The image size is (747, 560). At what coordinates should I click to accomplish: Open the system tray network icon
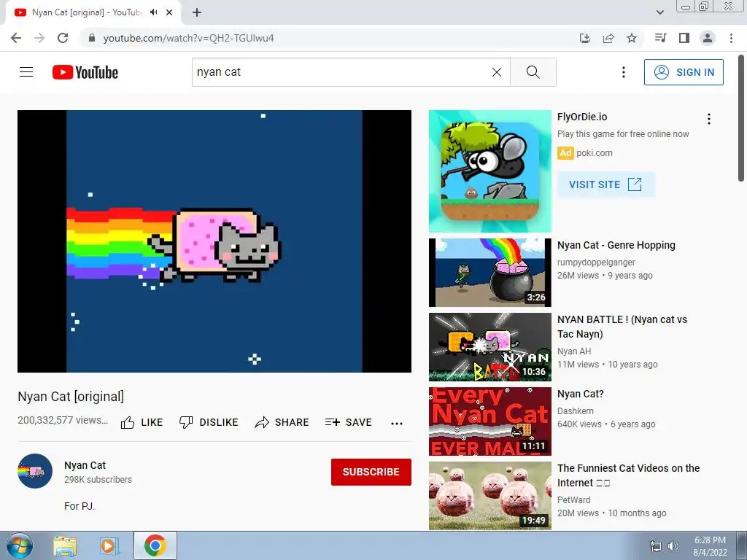pyautogui.click(x=656, y=546)
